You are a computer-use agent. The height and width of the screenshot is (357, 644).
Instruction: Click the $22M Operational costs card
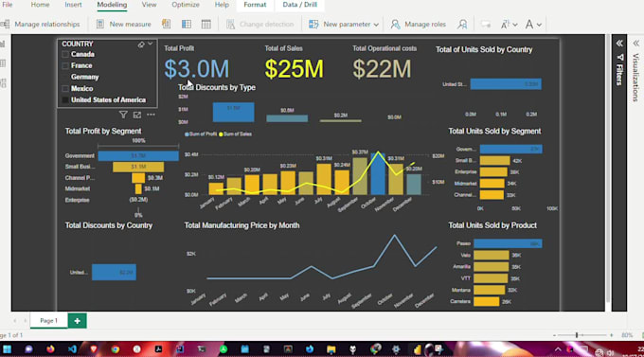(x=382, y=68)
